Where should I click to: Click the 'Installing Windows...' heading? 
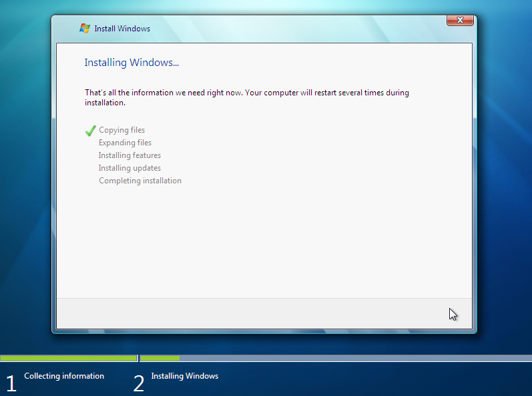click(x=131, y=62)
